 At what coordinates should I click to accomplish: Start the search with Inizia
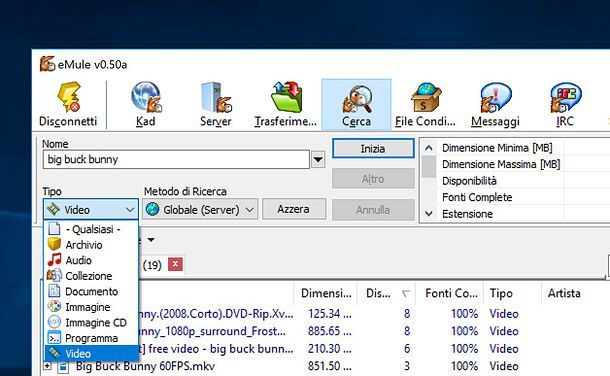373,149
